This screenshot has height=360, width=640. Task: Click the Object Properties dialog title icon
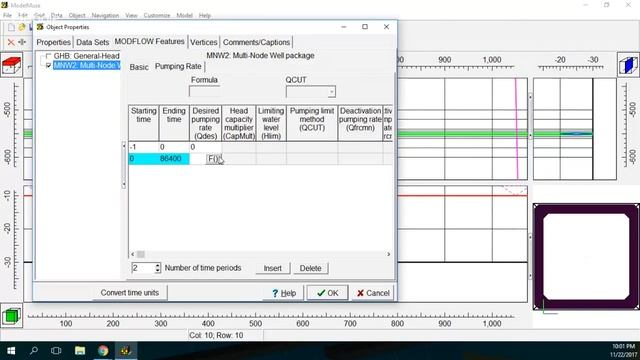pos(40,27)
